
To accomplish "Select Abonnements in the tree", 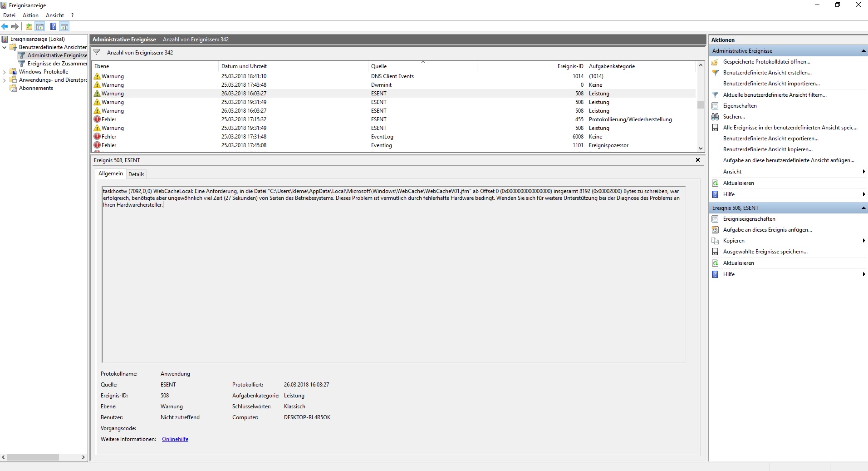I will [x=36, y=88].
